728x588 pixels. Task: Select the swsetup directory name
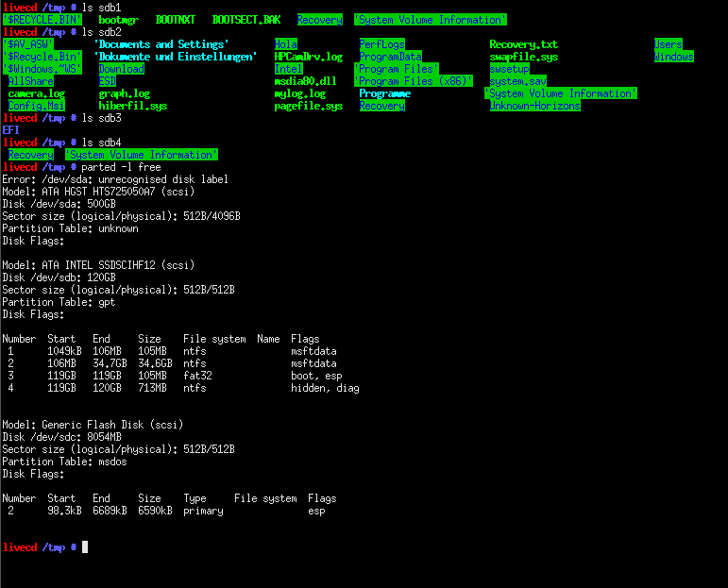pos(510,69)
